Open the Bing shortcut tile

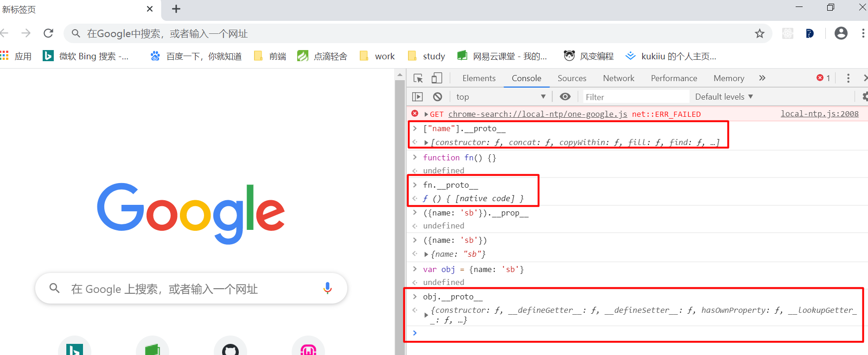[75, 346]
